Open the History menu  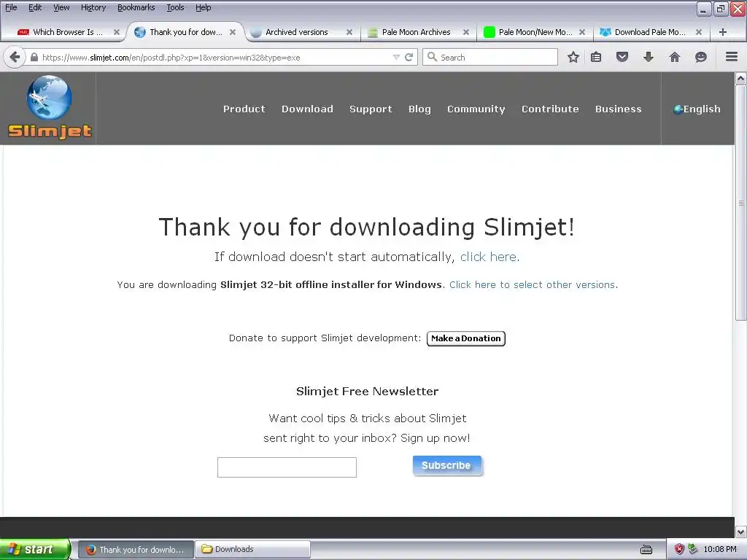pos(93,7)
